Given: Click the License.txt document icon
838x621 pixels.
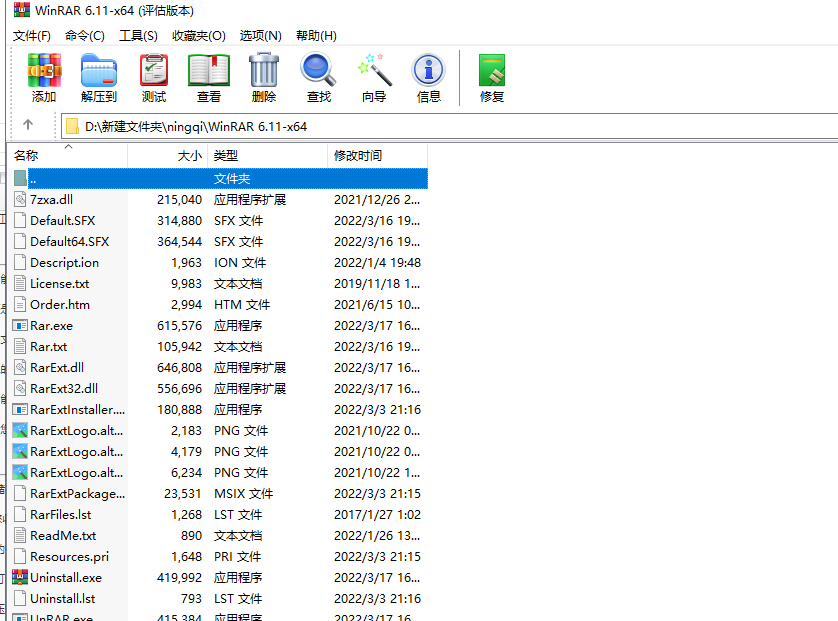Looking at the screenshot, I should click(20, 283).
